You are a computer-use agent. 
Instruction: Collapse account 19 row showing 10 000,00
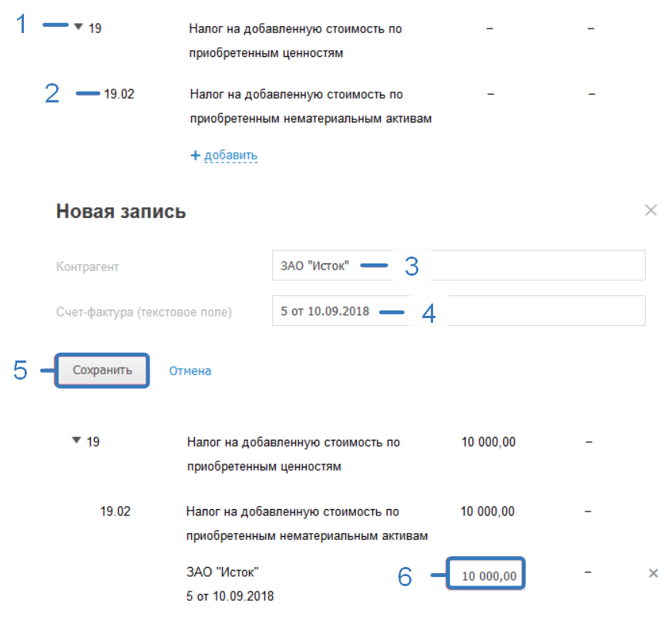[x=76, y=441]
